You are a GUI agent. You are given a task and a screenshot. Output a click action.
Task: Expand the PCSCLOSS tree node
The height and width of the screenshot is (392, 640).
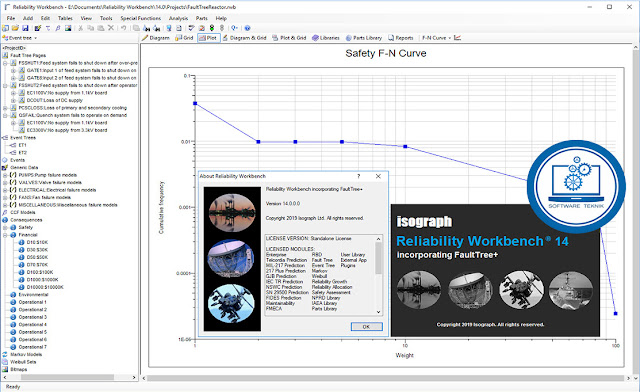5,108
